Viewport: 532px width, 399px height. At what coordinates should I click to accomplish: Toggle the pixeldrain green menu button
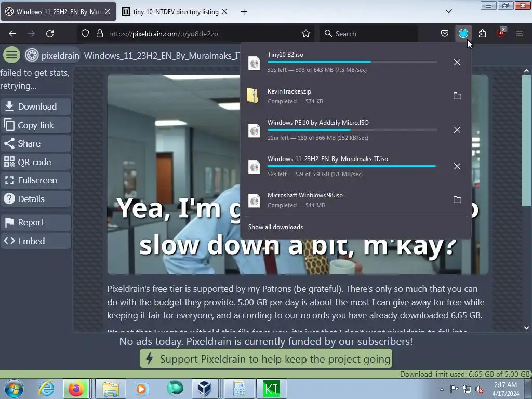[11, 55]
